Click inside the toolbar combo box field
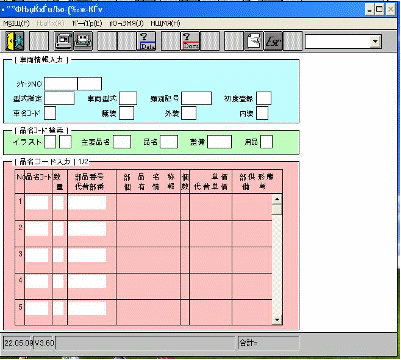Viewport: 401px width, 360px height. click(x=338, y=42)
